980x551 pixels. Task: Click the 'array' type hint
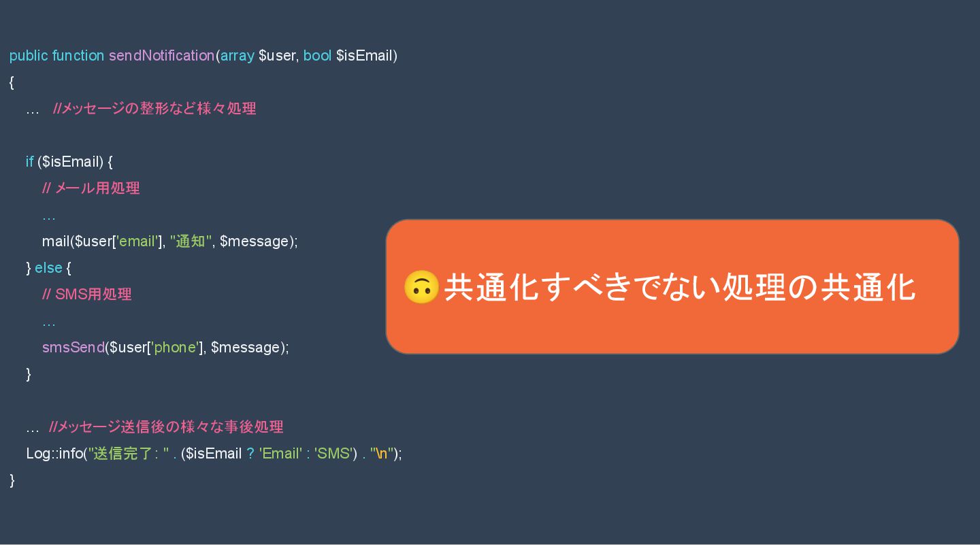(x=237, y=56)
